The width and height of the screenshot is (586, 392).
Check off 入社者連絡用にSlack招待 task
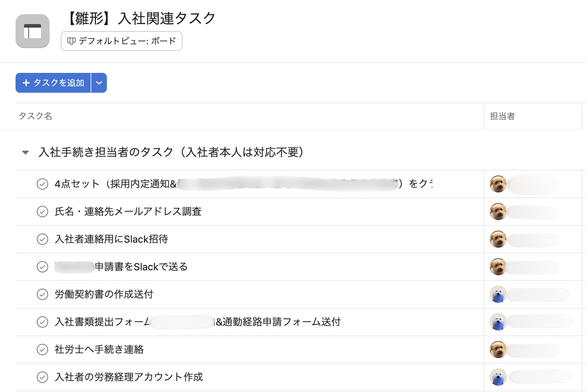42,239
